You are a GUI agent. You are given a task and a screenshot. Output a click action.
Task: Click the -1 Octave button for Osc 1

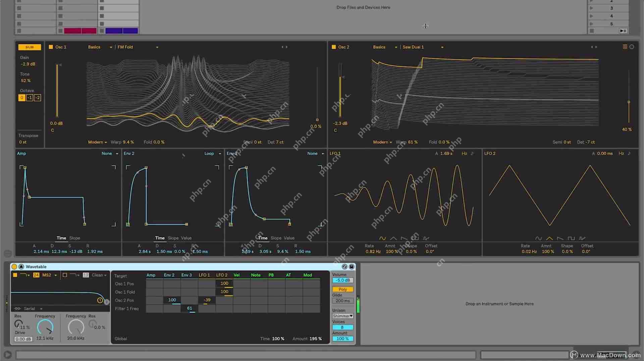click(x=30, y=98)
